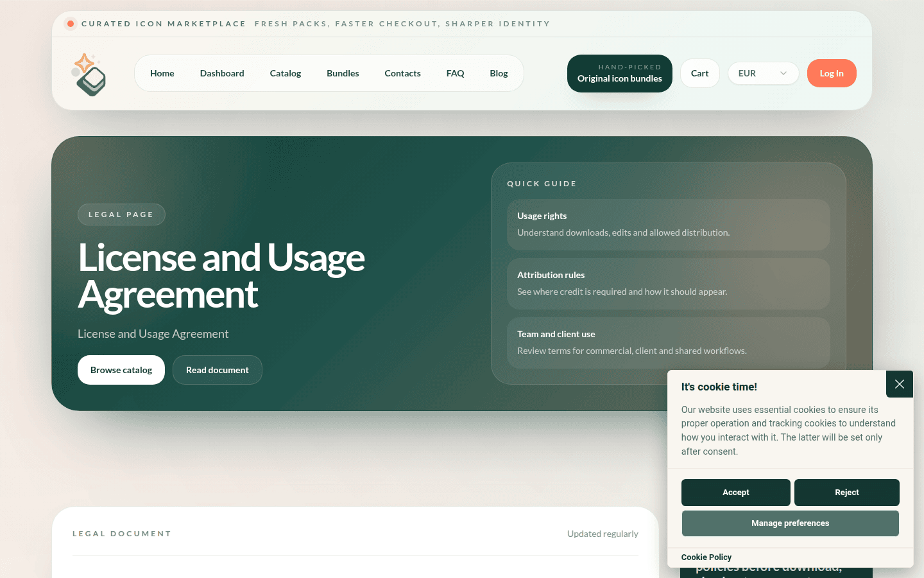The image size is (924, 578).
Task: Open the Cookie Policy link
Action: [706, 557]
